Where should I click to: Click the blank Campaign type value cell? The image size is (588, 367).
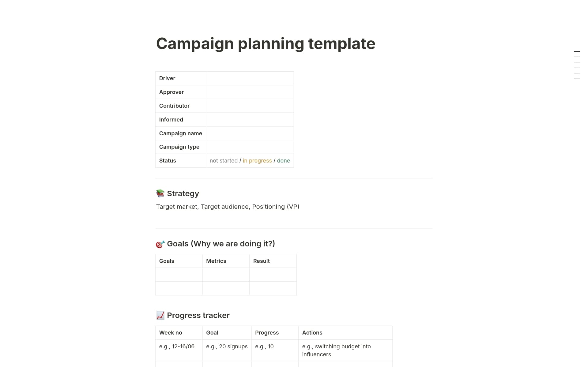click(x=250, y=147)
